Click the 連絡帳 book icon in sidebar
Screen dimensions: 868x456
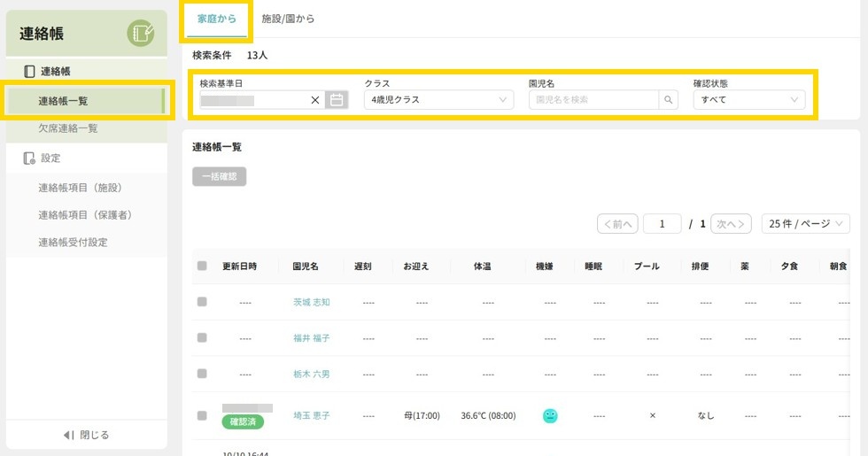(x=29, y=71)
